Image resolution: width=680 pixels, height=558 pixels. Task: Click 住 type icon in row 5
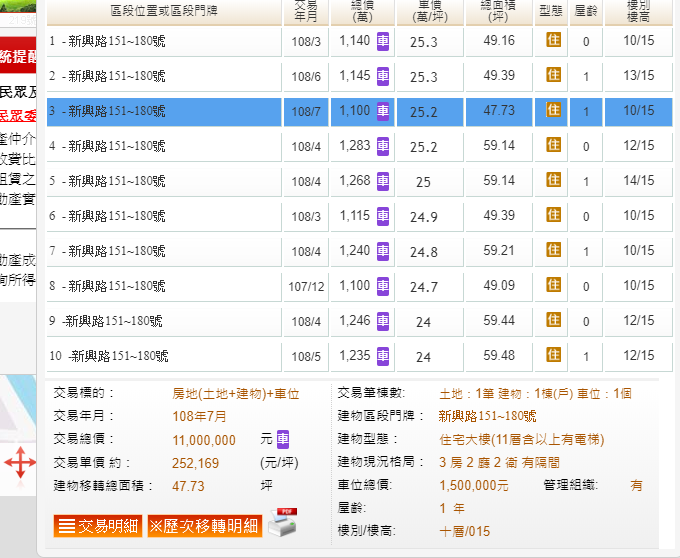pyautogui.click(x=553, y=180)
